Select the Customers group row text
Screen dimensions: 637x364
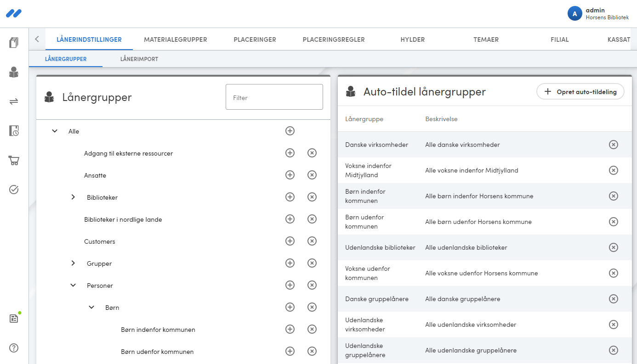100,241
